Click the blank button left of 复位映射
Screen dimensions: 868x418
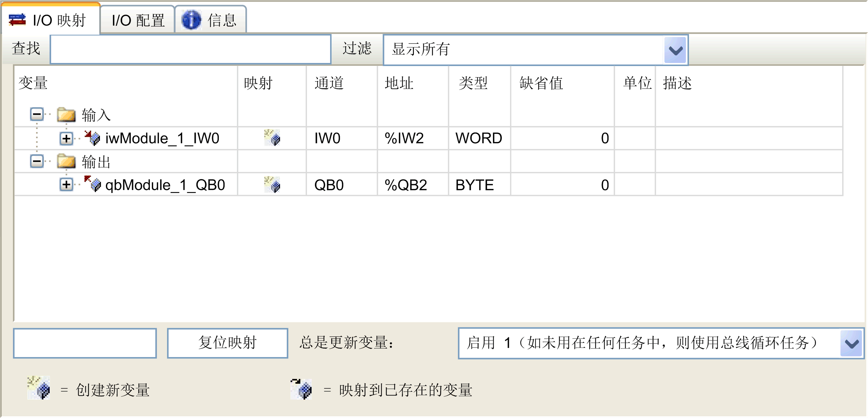click(x=85, y=343)
